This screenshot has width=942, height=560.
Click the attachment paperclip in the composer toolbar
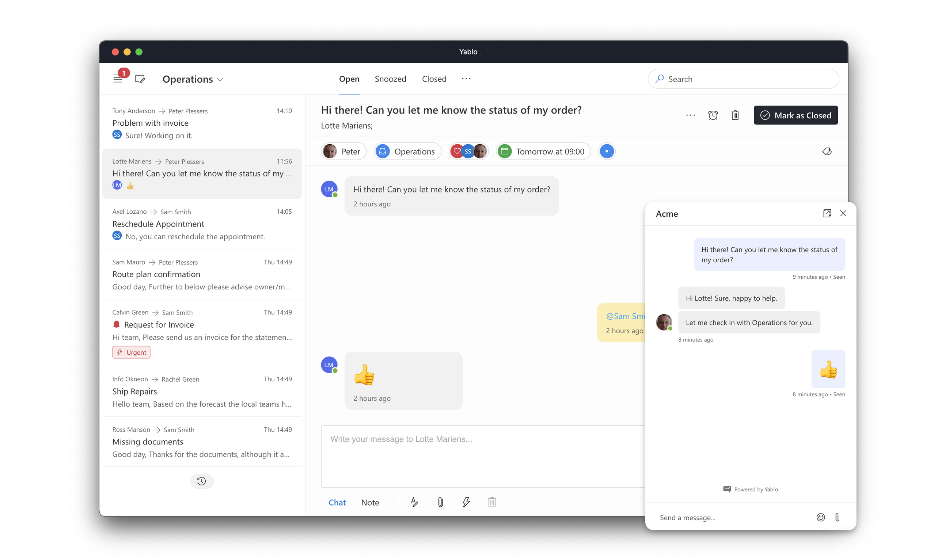pyautogui.click(x=440, y=502)
